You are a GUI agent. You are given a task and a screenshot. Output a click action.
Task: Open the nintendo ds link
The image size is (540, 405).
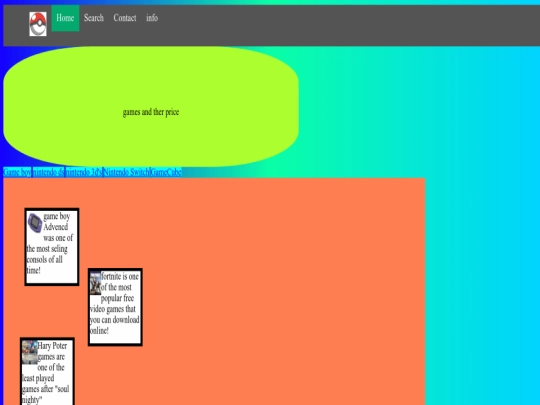(x=49, y=172)
